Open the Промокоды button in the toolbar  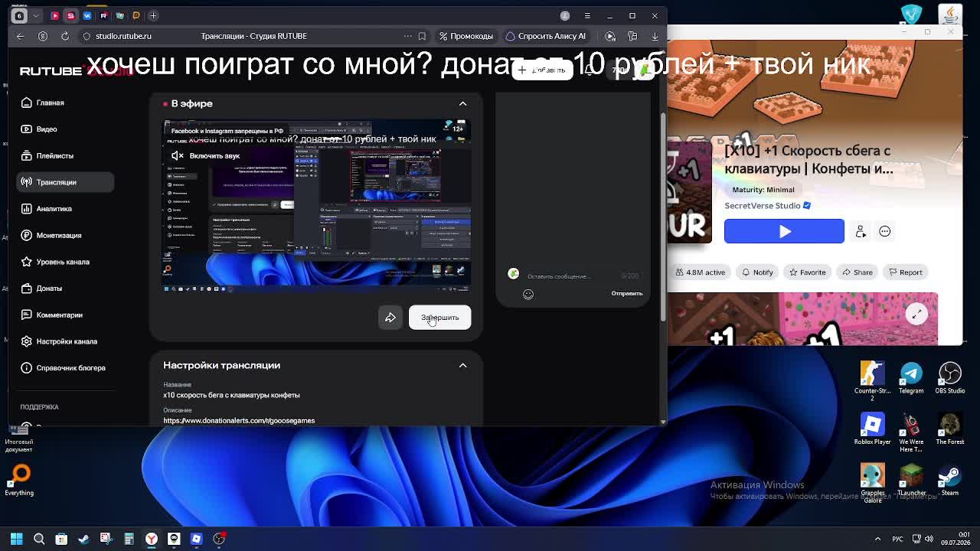click(x=466, y=36)
